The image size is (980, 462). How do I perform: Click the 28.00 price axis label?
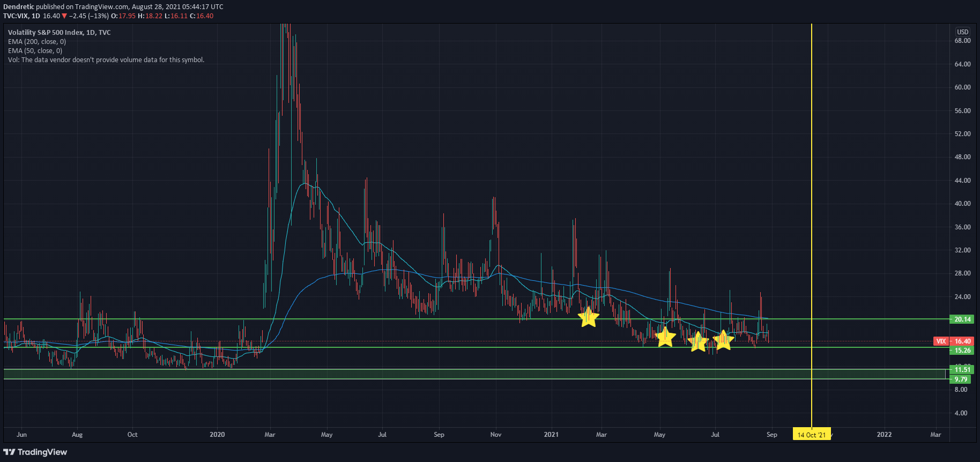tap(962, 273)
